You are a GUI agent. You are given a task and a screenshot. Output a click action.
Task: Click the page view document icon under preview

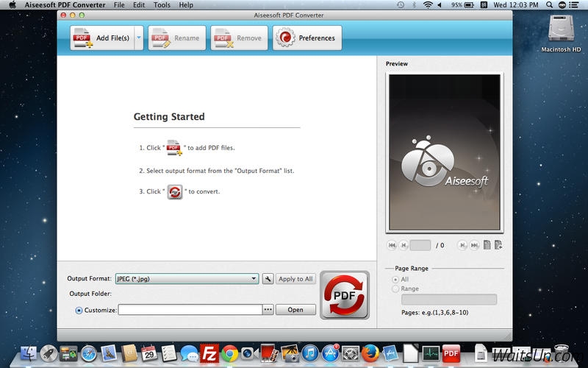487,245
